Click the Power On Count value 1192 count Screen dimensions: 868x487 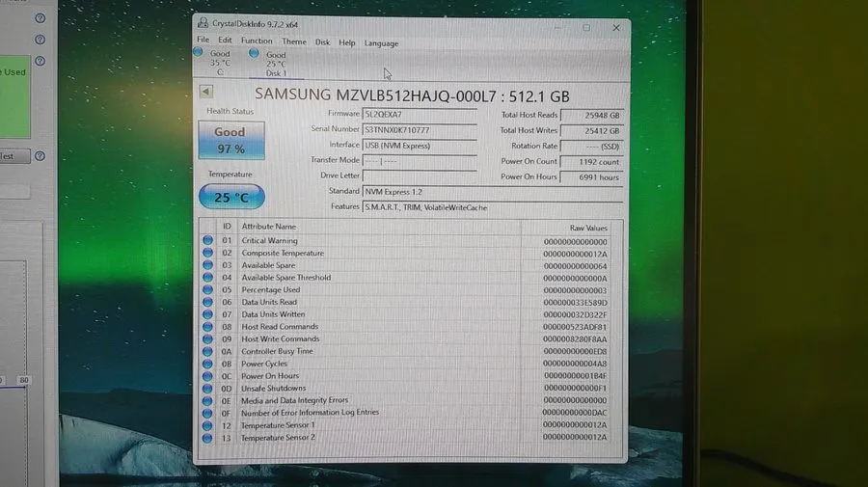(x=591, y=162)
